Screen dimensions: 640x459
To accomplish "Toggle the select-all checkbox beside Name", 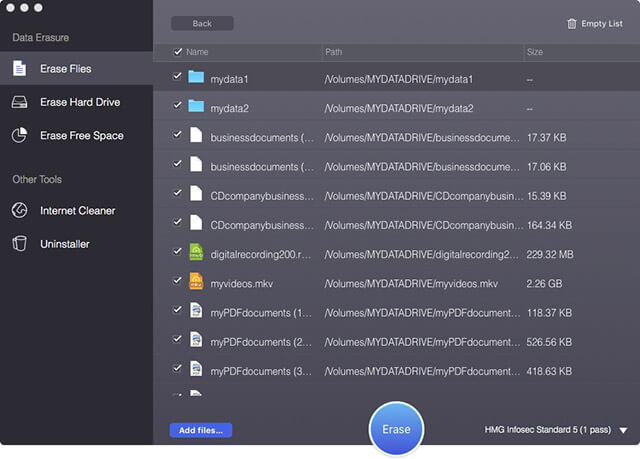I will click(178, 51).
